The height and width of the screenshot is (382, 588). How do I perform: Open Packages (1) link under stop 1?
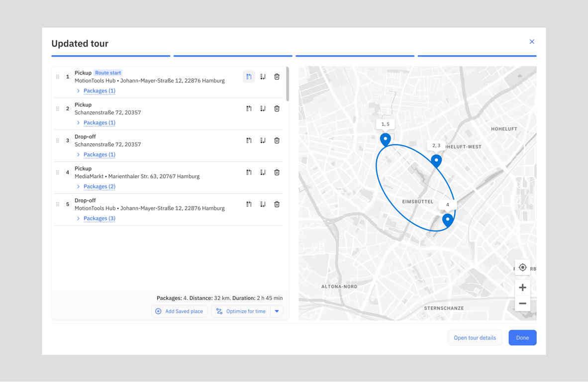tap(99, 91)
